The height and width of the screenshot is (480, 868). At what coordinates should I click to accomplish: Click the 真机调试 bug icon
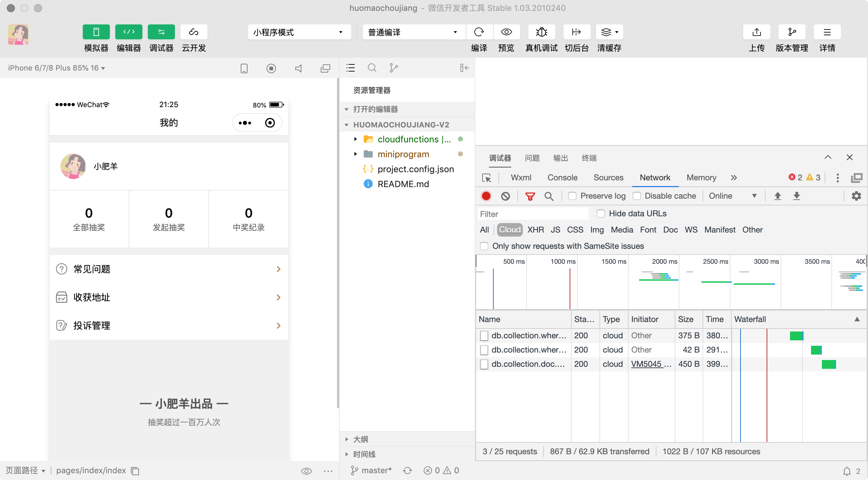point(541,32)
